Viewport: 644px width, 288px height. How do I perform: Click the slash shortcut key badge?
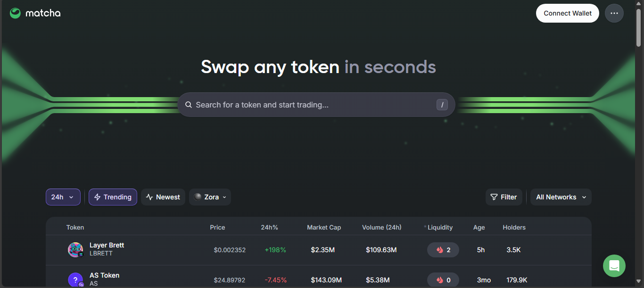[x=442, y=105]
